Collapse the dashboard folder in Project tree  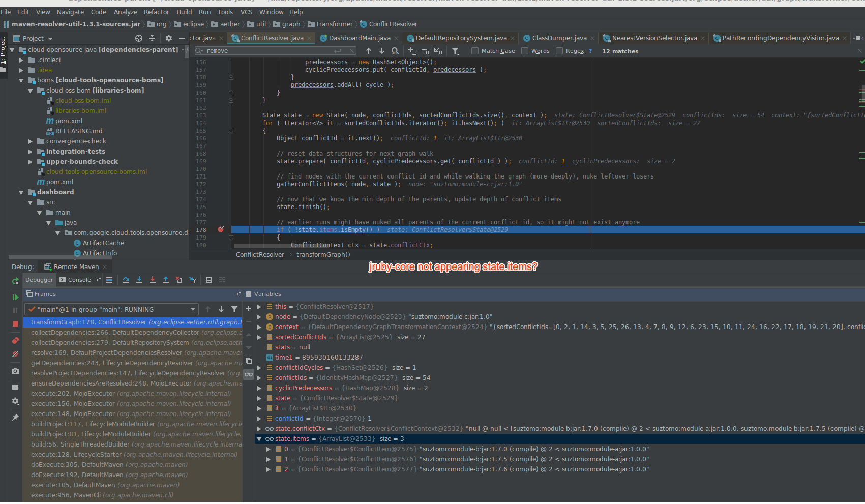tap(21, 192)
